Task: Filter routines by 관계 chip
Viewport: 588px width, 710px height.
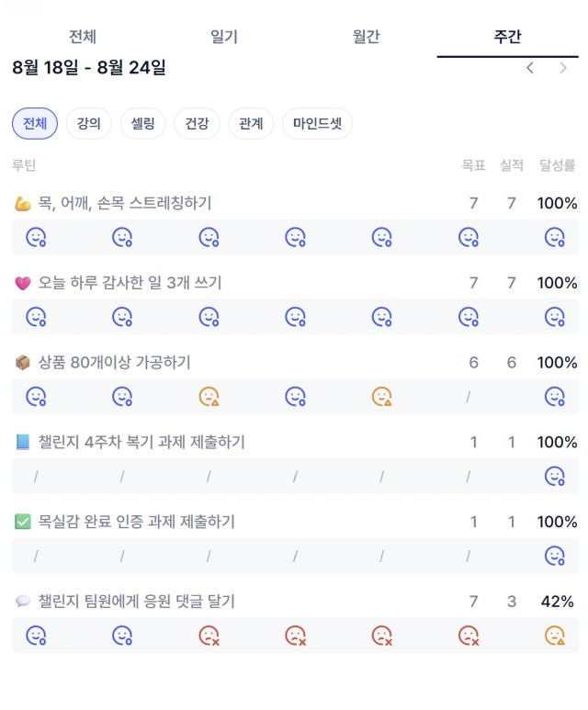Action: [251, 123]
